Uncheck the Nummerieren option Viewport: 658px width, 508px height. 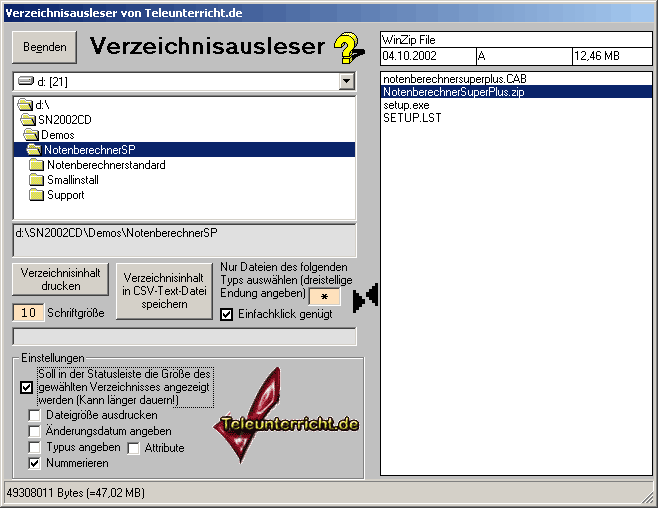click(35, 463)
